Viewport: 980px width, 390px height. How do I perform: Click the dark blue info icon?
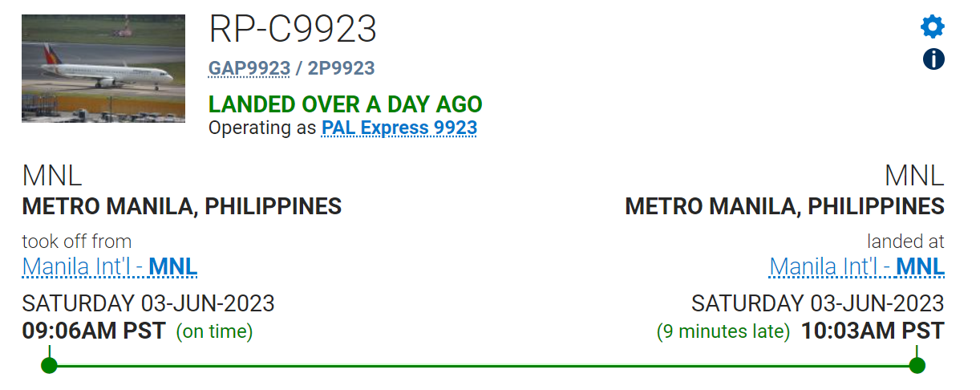coord(933,59)
